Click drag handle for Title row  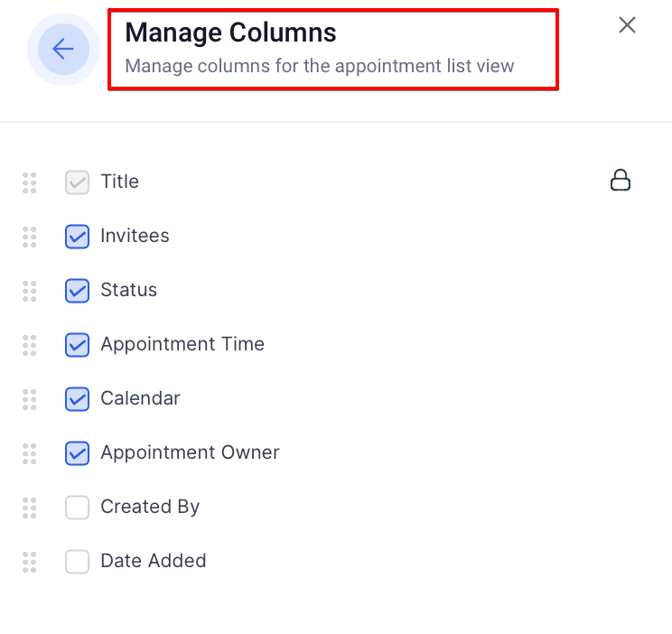pyautogui.click(x=30, y=182)
